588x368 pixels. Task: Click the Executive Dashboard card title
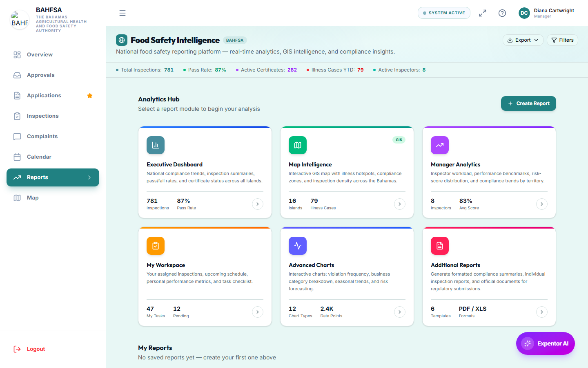[x=174, y=164]
